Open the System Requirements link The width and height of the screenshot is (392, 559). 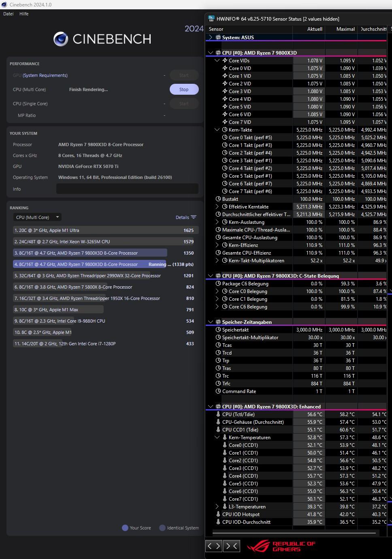point(45,75)
